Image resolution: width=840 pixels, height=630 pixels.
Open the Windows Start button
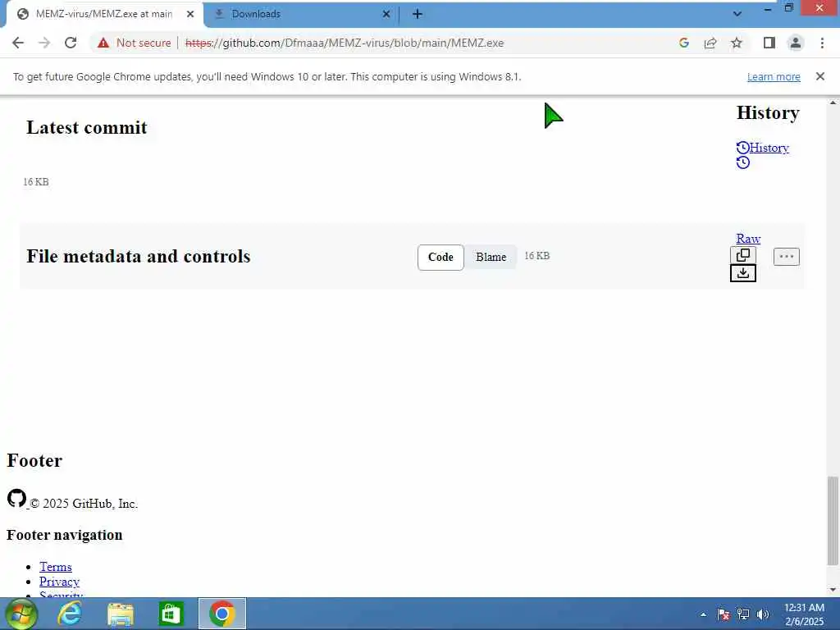click(21, 614)
